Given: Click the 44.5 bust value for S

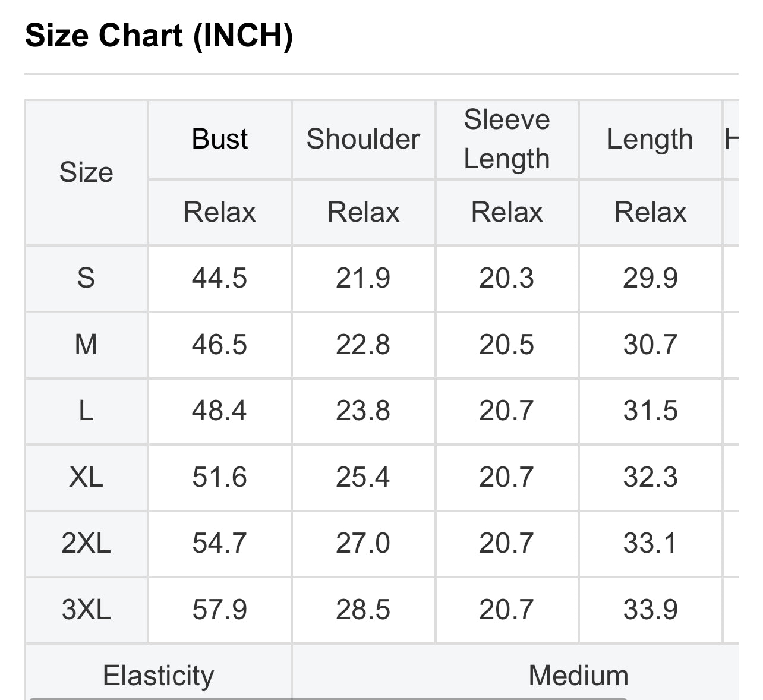Looking at the screenshot, I should coord(219,278).
